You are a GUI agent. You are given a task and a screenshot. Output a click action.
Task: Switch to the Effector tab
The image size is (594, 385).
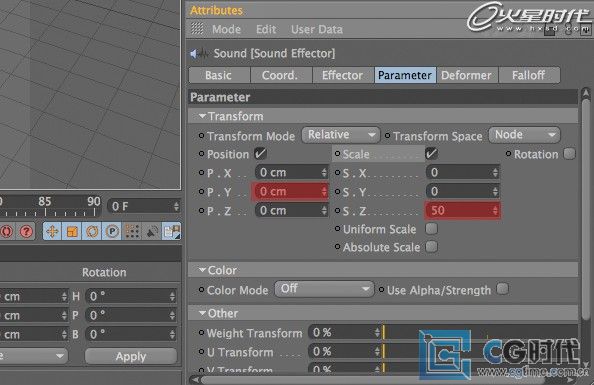click(343, 75)
